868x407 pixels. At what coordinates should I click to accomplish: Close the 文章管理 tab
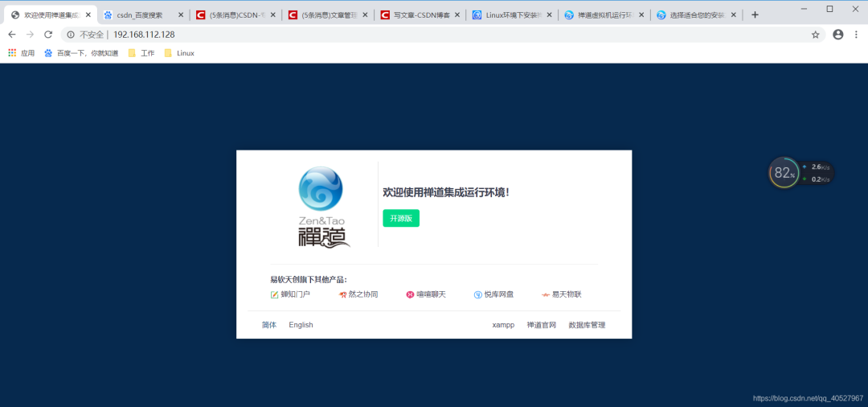(x=365, y=15)
